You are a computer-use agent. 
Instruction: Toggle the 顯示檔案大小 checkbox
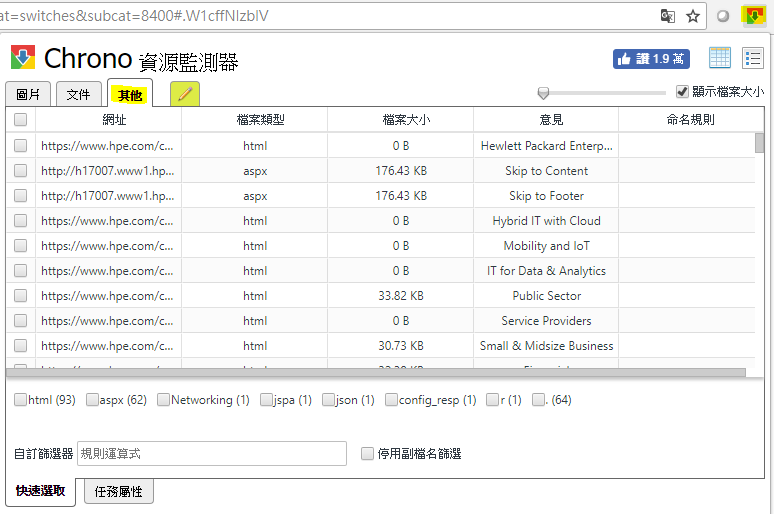[x=682, y=91]
